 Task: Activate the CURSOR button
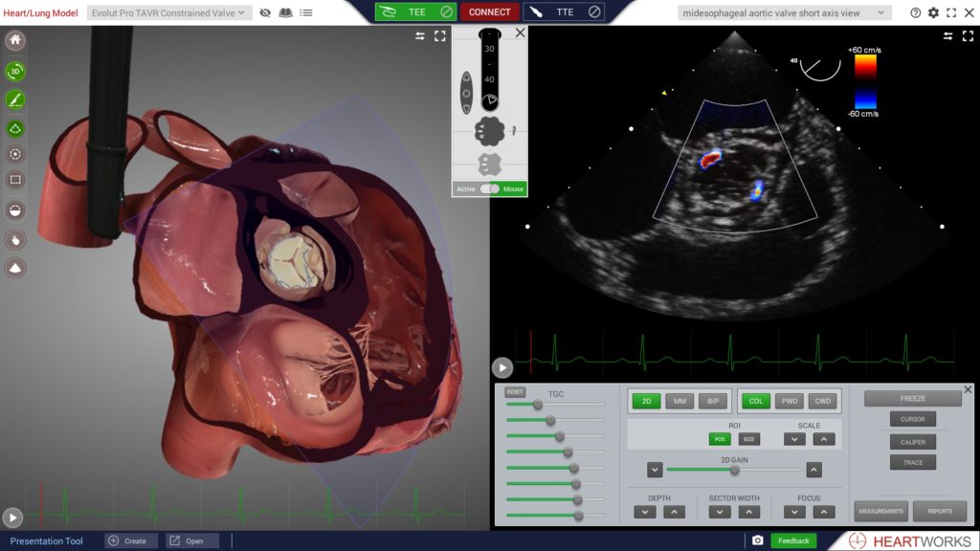click(x=912, y=419)
